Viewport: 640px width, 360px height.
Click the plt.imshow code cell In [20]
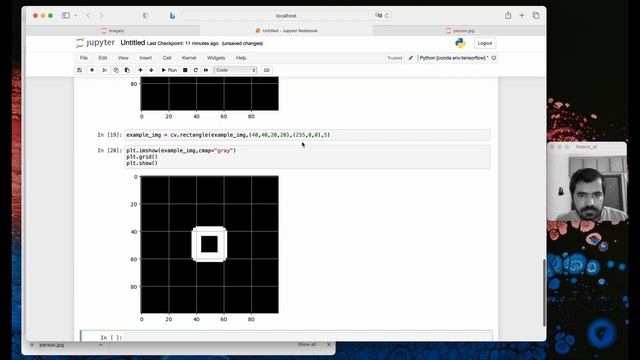(x=307, y=157)
